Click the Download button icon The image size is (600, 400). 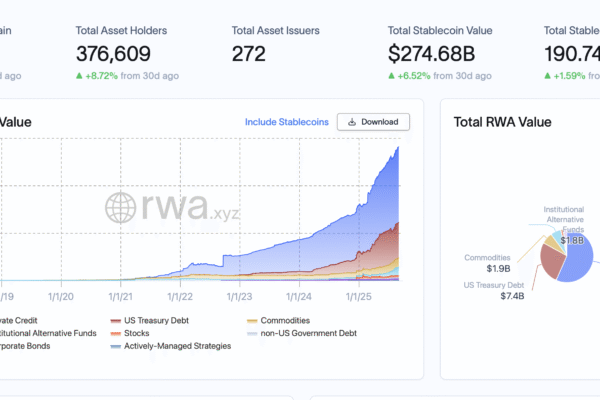tap(352, 122)
